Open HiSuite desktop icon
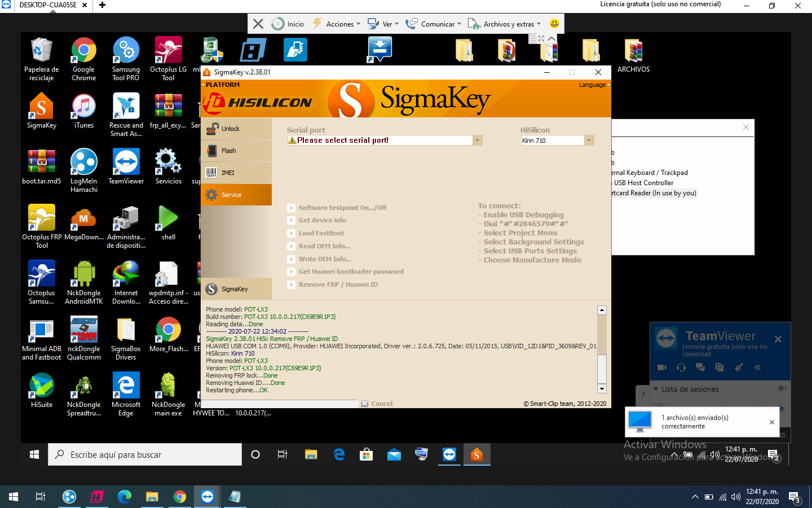812x508 pixels. coord(42,390)
